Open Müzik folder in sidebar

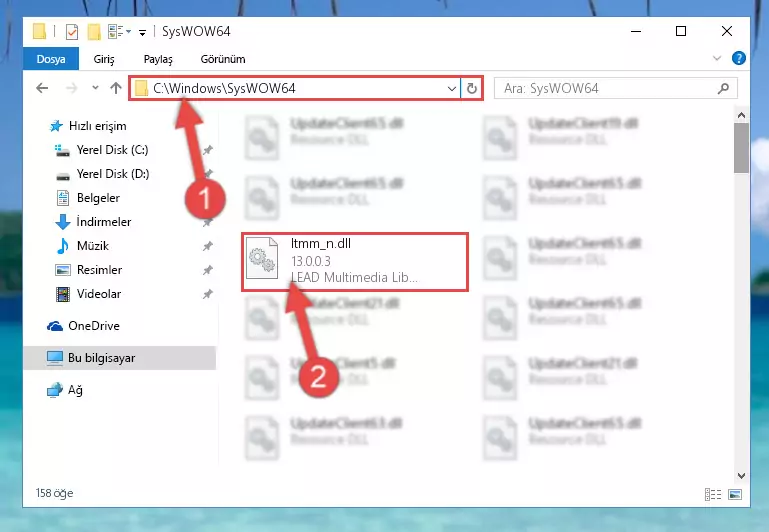[93, 246]
